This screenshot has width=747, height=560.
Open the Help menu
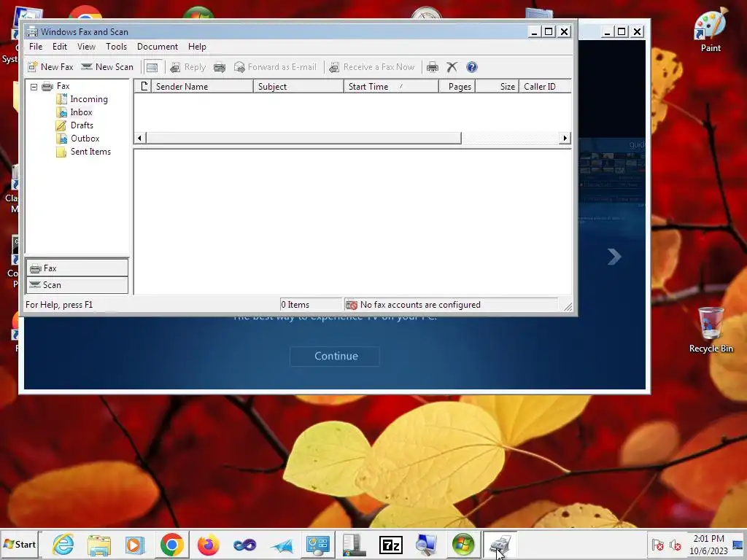point(197,47)
